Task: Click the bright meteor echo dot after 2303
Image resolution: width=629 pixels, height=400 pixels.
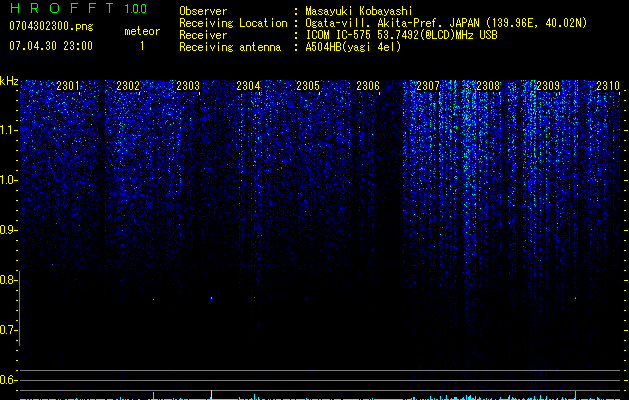Action: tap(211, 298)
